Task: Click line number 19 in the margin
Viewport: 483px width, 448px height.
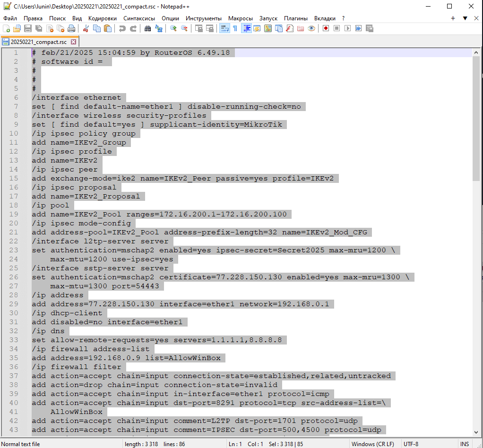Action: point(14,214)
